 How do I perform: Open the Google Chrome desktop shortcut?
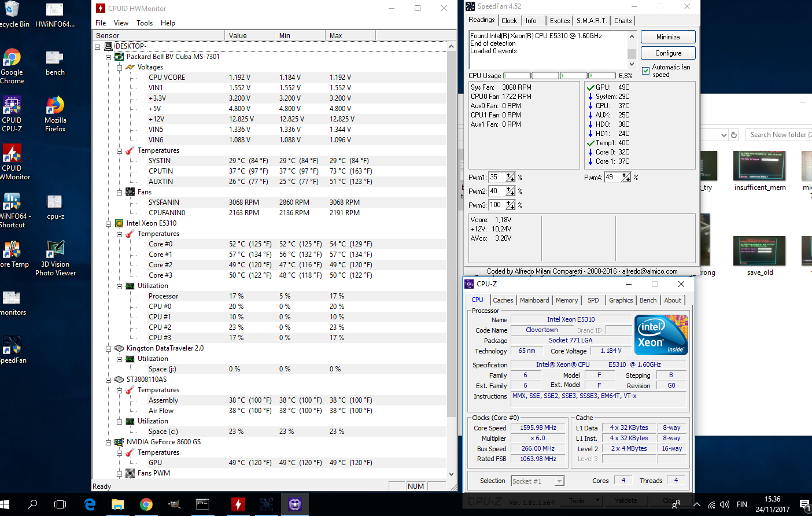(12, 67)
